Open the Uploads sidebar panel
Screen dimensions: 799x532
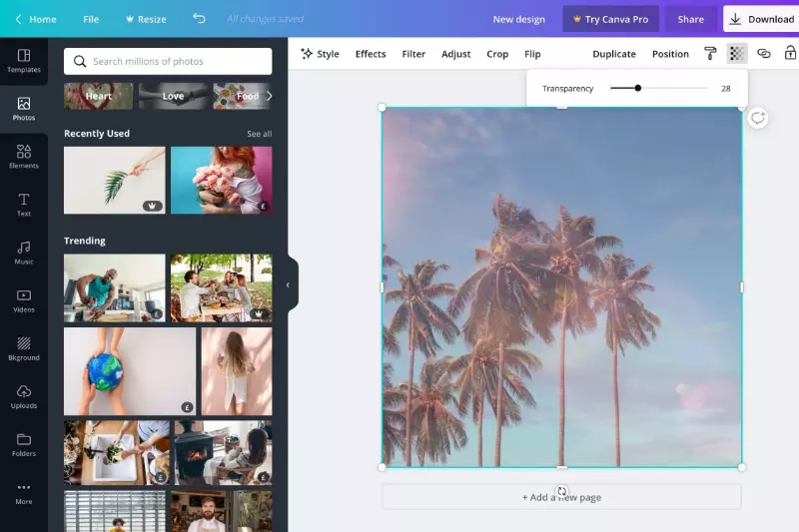[24, 397]
